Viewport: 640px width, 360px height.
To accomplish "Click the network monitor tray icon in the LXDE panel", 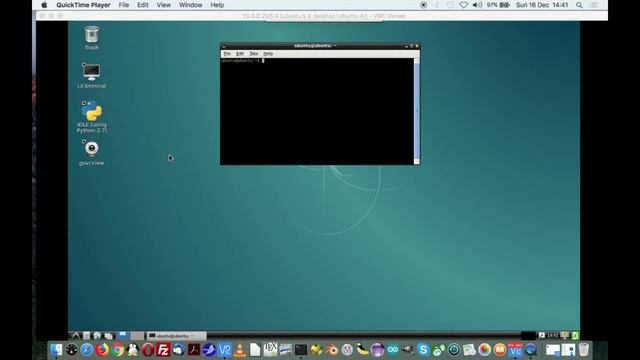I will pos(564,336).
